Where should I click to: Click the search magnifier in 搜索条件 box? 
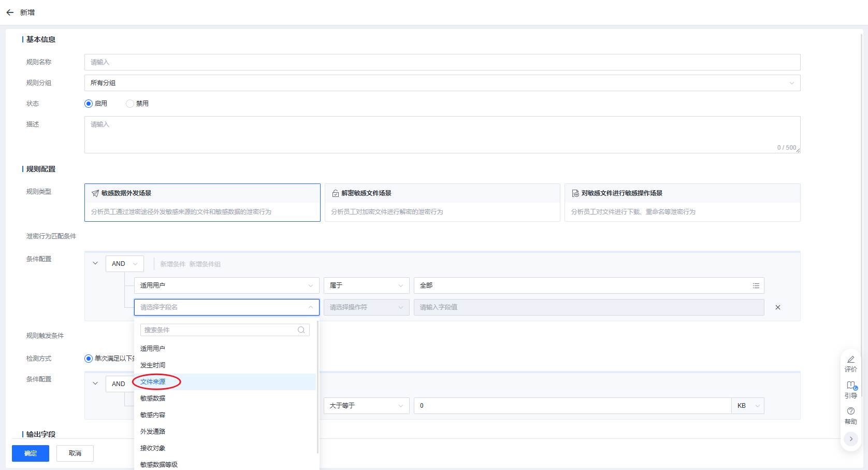pos(301,330)
